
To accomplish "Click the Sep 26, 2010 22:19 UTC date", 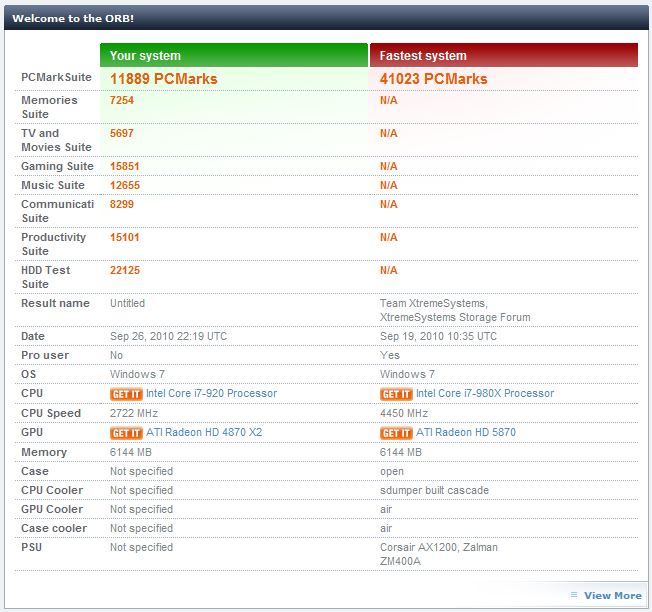I will click(x=168, y=336).
